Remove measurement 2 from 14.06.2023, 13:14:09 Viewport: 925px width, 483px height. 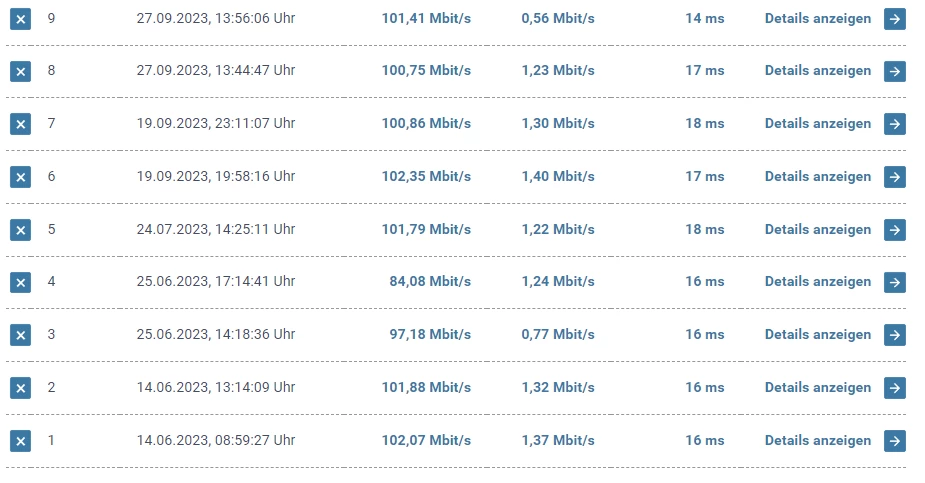[20, 388]
